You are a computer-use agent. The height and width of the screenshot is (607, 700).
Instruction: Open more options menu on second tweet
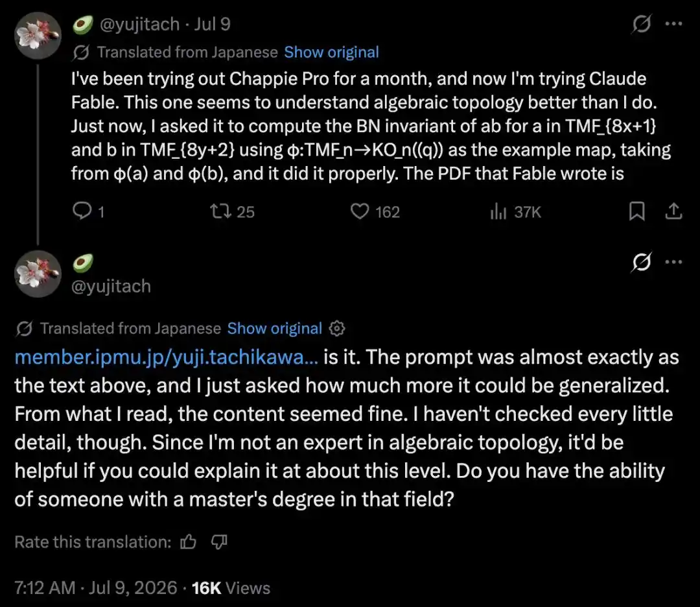tap(673, 262)
